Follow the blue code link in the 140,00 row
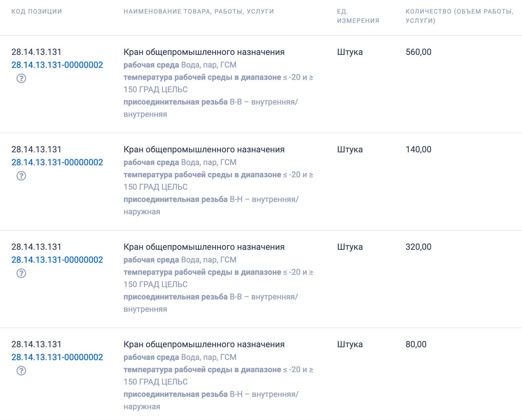Image resolution: width=522 pixels, height=420 pixels. pos(57,163)
